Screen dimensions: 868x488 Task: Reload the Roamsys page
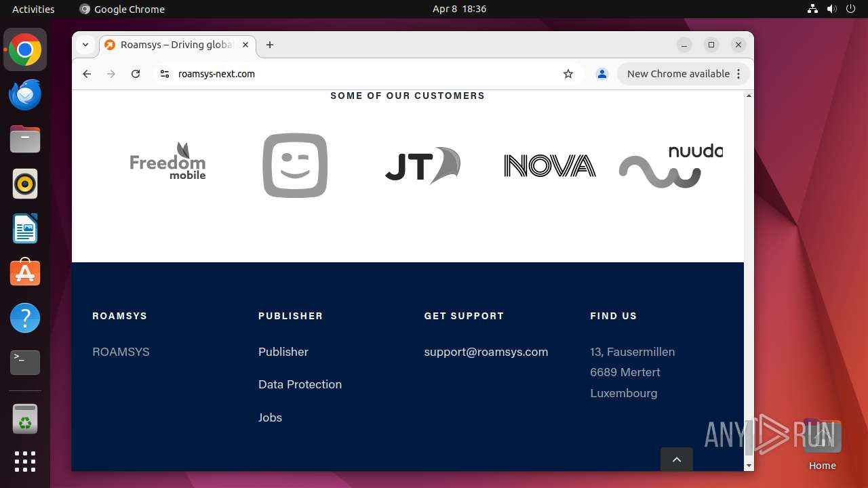tap(136, 74)
